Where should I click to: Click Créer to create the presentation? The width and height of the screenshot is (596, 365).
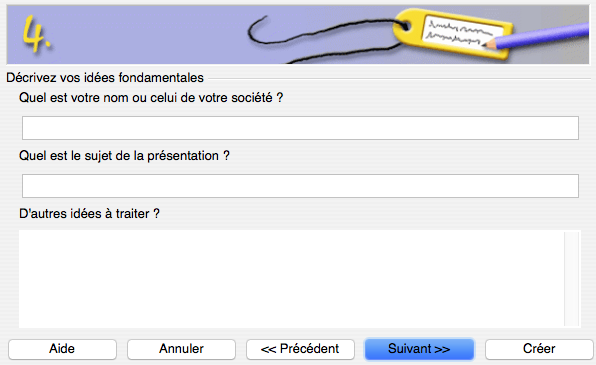(x=539, y=349)
